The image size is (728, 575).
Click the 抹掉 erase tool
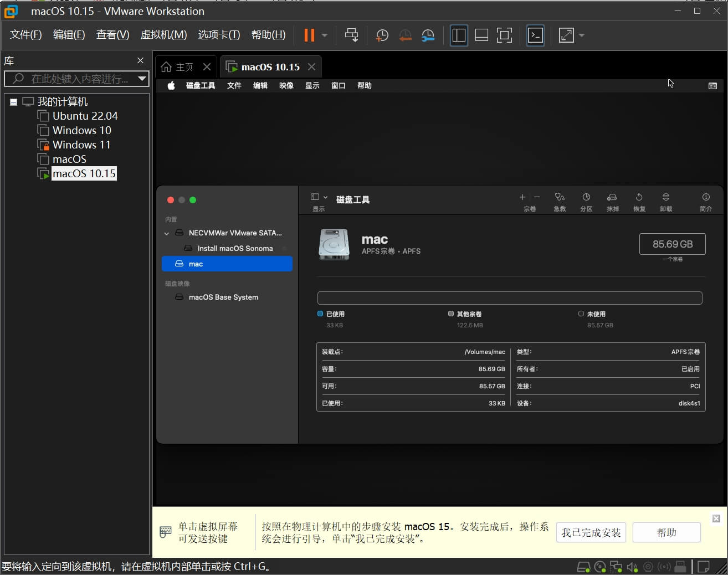coord(612,202)
